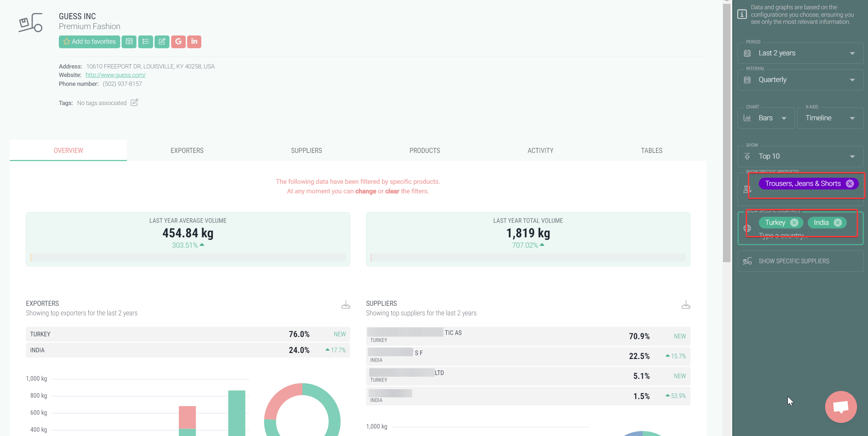Click Last Year Average Volume progress bar
Screen dimensions: 868x436
pos(188,258)
